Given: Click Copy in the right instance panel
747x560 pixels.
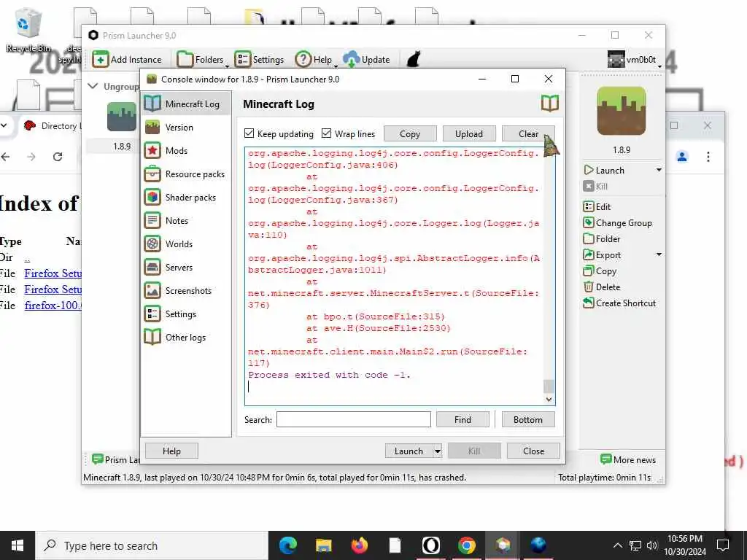Looking at the screenshot, I should tap(600, 271).
